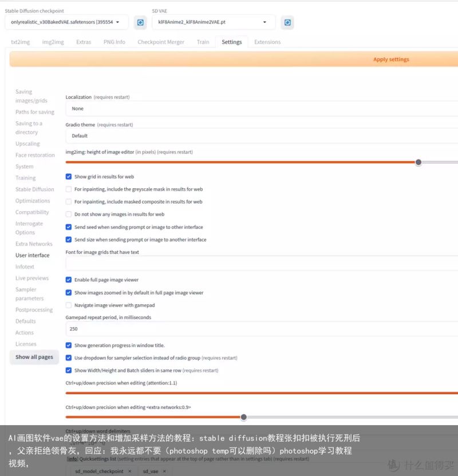This screenshot has width=458, height=476.
Task: Uncheck Enable full page image viewer
Action: 69,280
